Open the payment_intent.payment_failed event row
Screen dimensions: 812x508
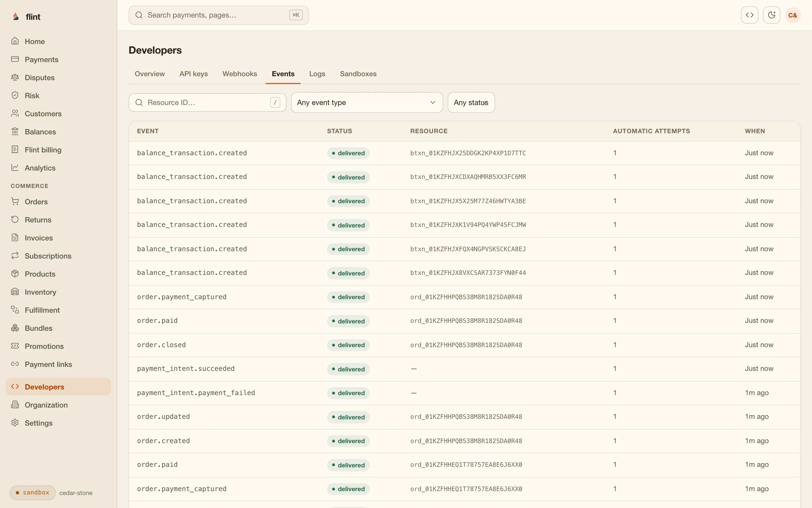coord(464,393)
